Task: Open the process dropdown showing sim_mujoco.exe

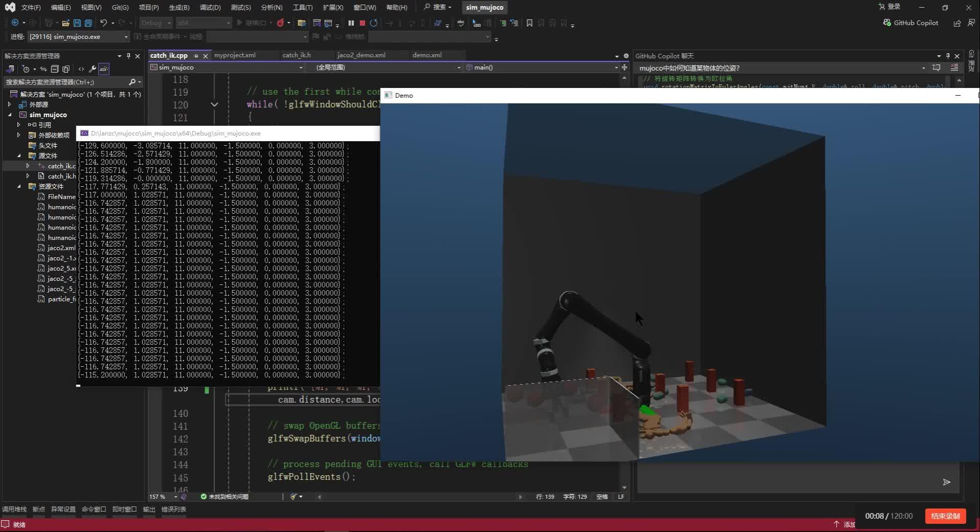Action: point(126,37)
